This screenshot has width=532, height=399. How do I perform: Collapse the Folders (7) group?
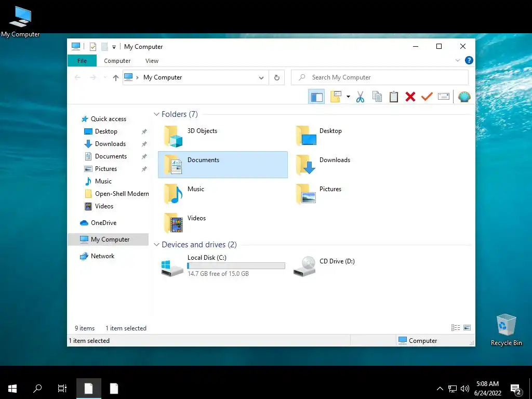coord(156,114)
